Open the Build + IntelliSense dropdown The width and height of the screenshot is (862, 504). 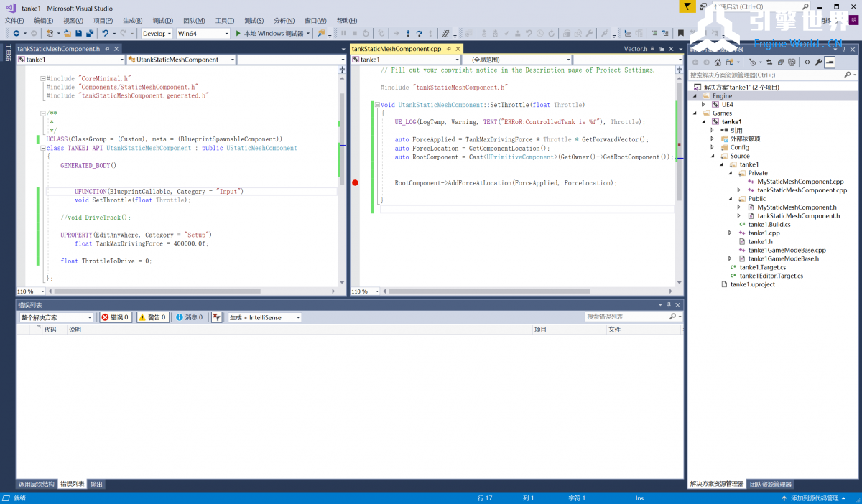coord(264,317)
